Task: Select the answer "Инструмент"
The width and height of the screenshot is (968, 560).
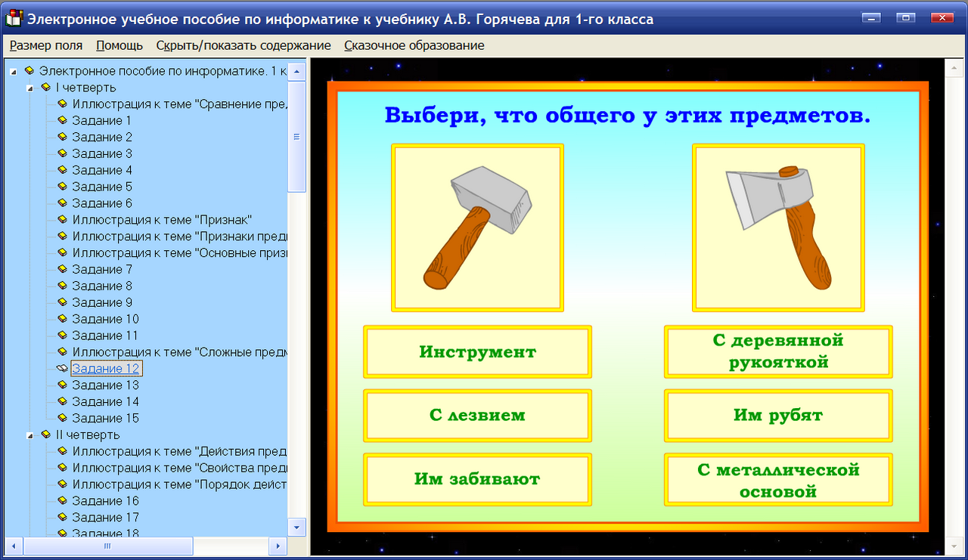Action: click(477, 351)
